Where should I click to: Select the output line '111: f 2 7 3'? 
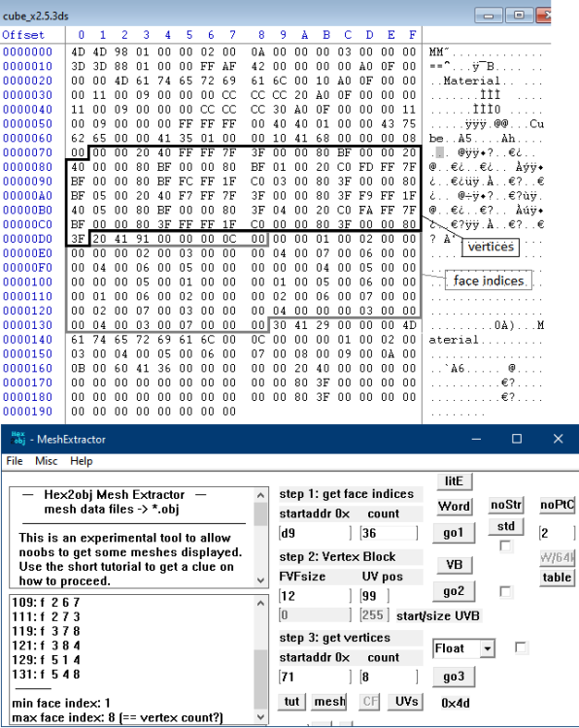click(x=46, y=616)
